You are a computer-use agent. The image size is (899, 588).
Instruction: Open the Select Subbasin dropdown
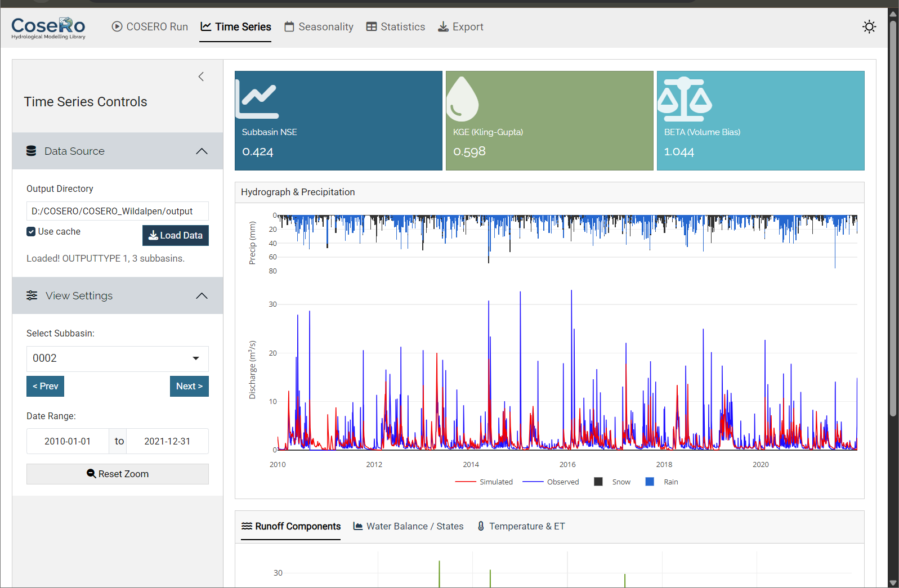point(117,358)
